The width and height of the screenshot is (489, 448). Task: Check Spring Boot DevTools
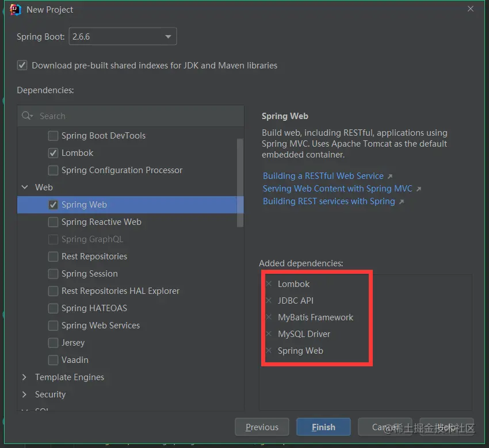[x=53, y=136]
